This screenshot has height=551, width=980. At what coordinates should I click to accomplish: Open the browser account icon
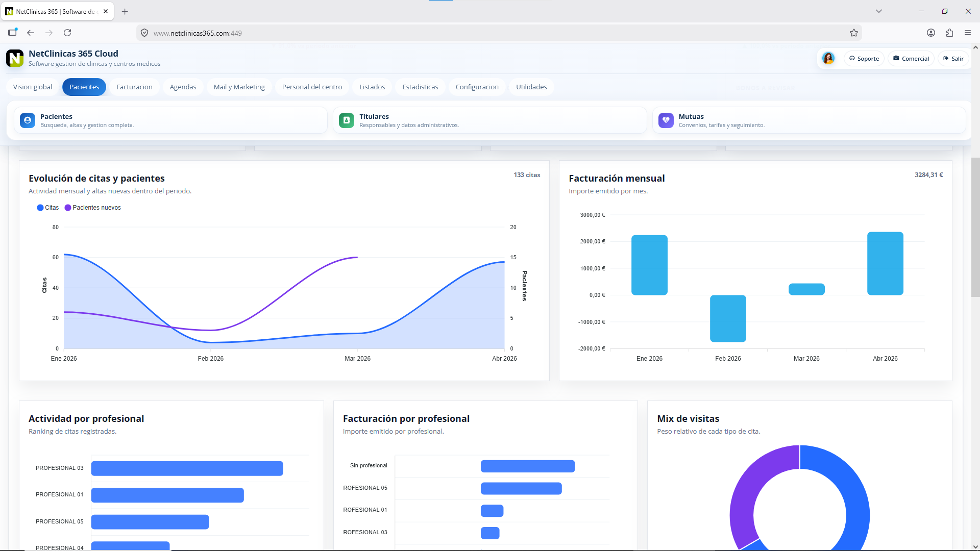pyautogui.click(x=931, y=33)
